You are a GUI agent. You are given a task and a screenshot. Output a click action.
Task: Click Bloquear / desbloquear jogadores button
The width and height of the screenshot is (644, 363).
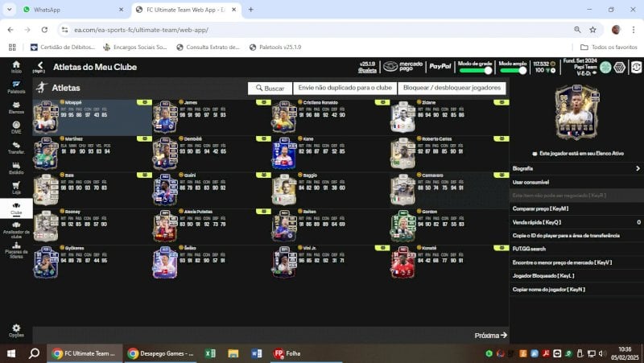coord(452,88)
